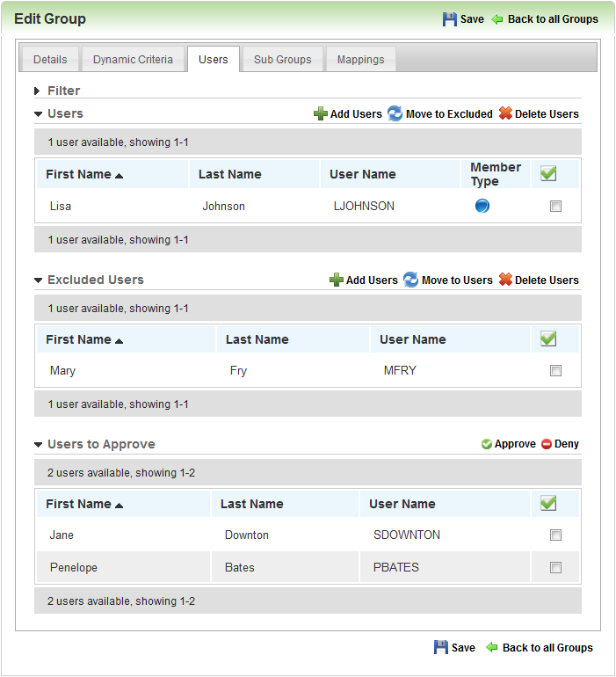Click the red Deny icon
This screenshot has width=616, height=677.
click(x=546, y=444)
